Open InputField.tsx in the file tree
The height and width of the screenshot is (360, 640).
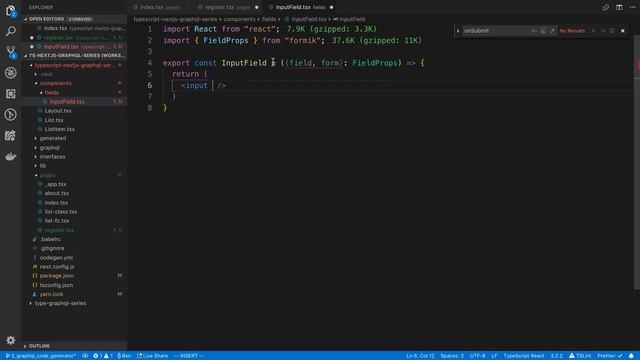[74, 102]
